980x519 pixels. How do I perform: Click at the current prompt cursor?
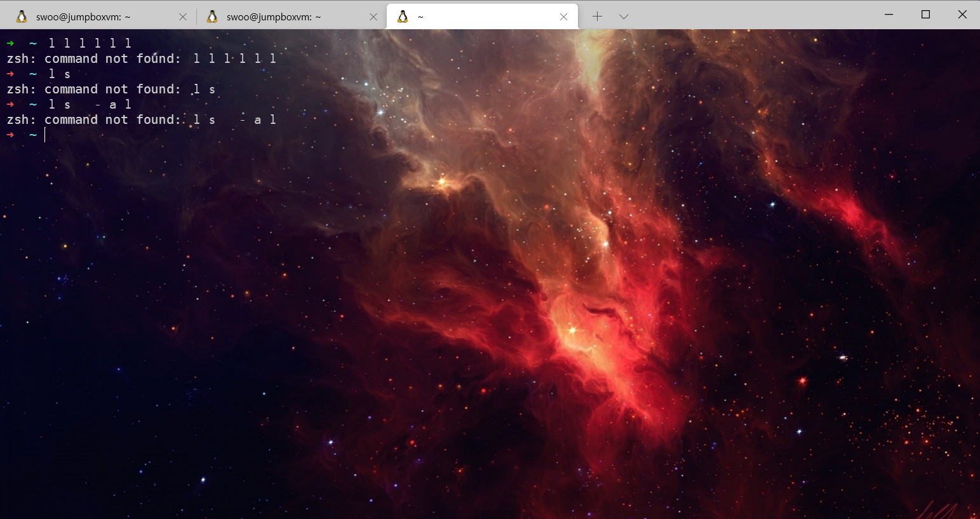point(45,135)
